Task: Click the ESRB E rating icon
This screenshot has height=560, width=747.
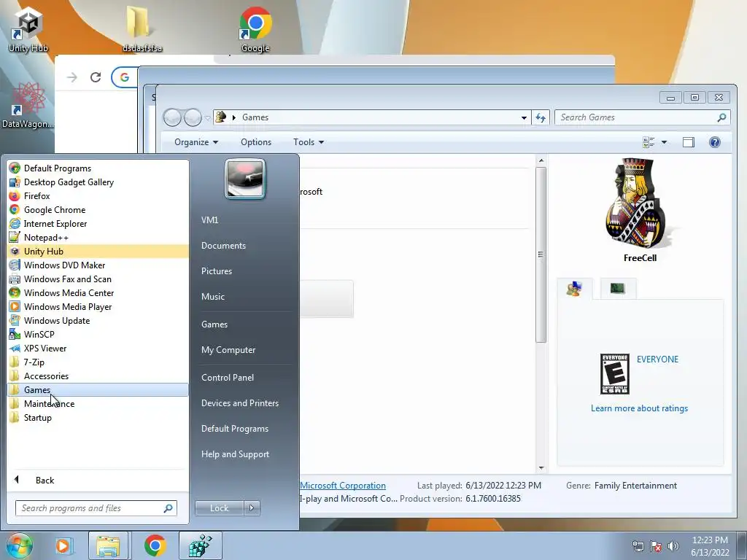Action: coord(614,374)
